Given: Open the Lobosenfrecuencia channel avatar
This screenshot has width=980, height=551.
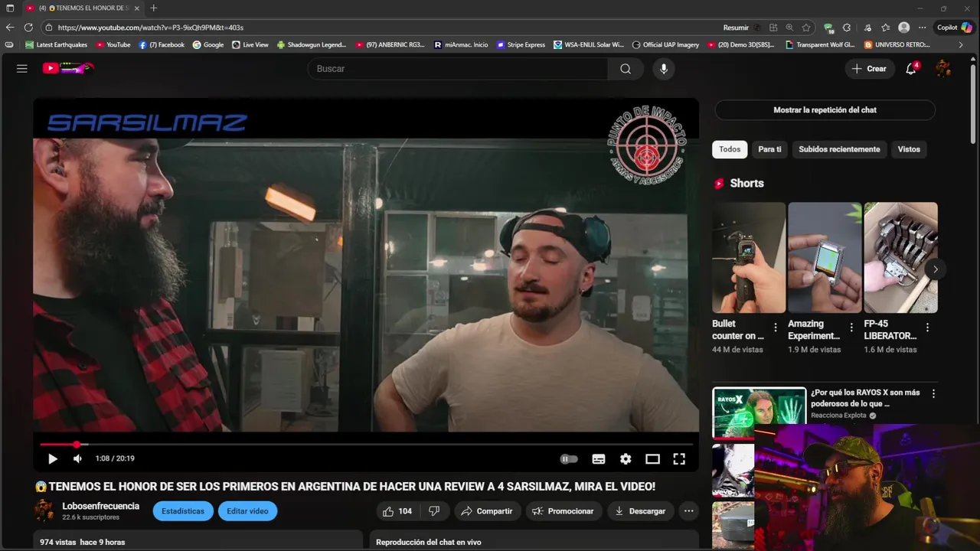Looking at the screenshot, I should tap(45, 511).
